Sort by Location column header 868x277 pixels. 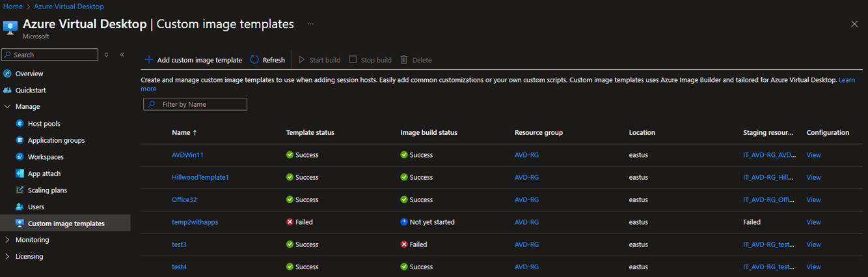(x=642, y=132)
